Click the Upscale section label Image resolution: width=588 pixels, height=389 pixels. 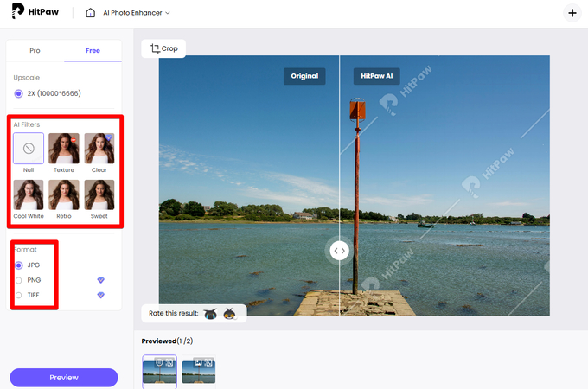coord(26,78)
